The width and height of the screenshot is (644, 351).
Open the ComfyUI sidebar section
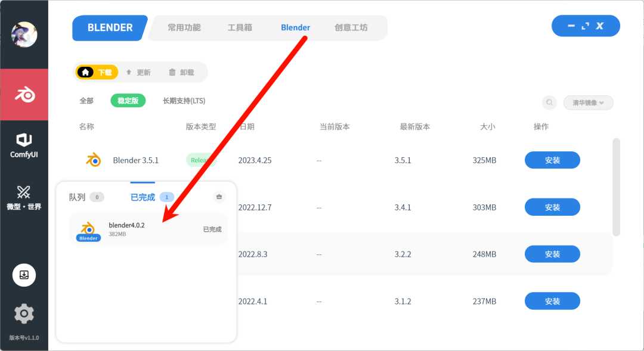(24, 145)
